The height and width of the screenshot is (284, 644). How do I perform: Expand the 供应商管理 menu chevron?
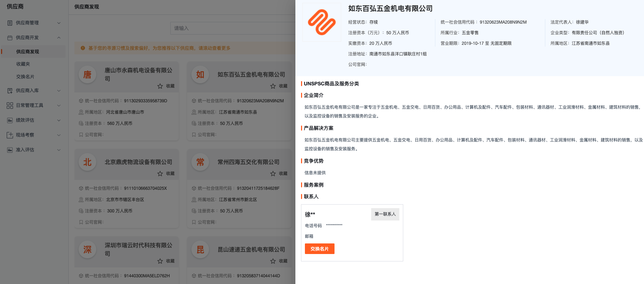[59, 23]
